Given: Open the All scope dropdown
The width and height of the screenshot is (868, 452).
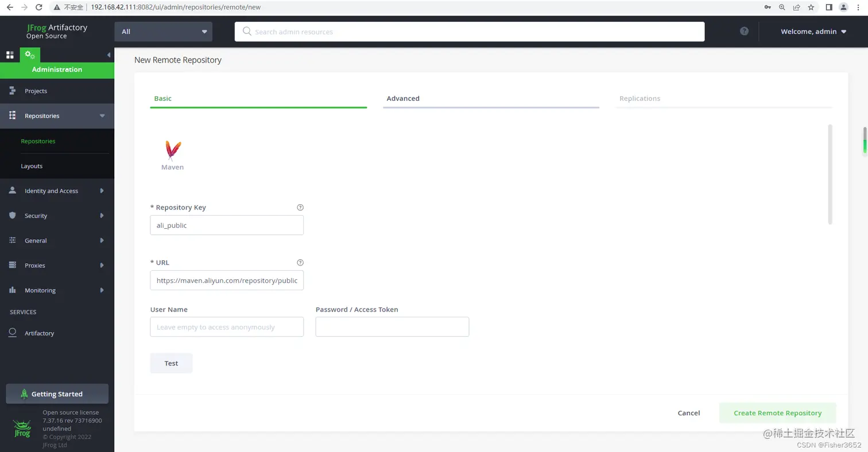Looking at the screenshot, I should tap(164, 32).
